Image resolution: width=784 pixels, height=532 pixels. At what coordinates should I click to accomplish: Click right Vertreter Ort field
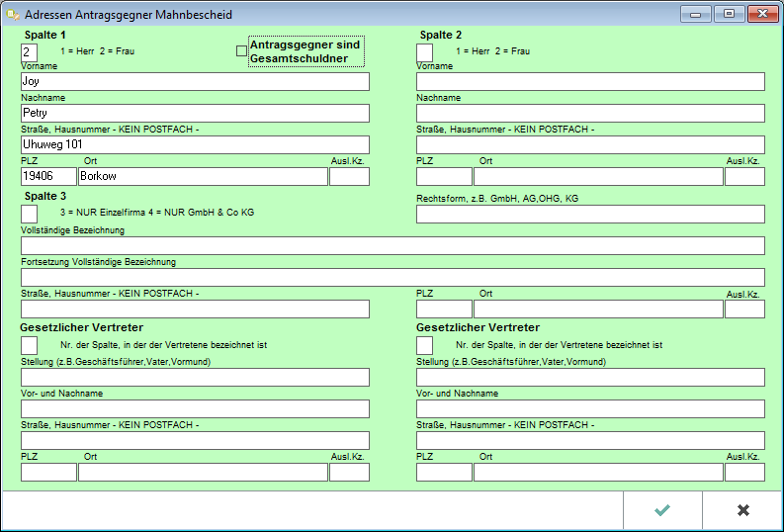pos(598,472)
